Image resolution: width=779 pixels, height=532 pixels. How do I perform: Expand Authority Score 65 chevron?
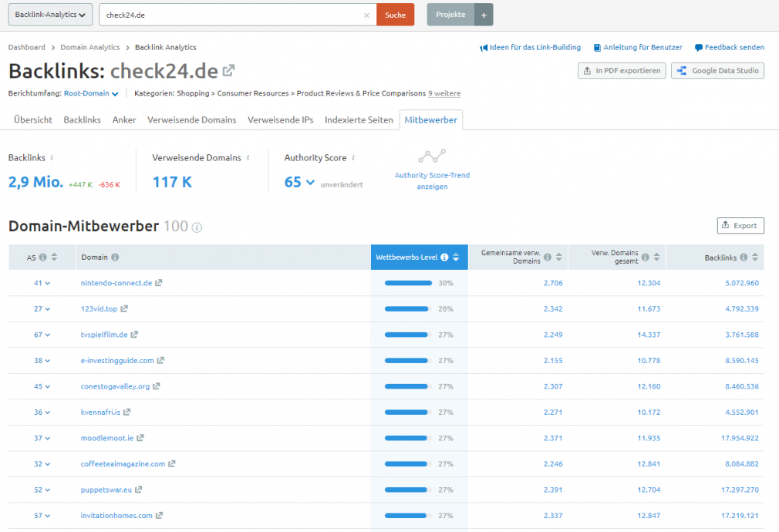click(311, 182)
